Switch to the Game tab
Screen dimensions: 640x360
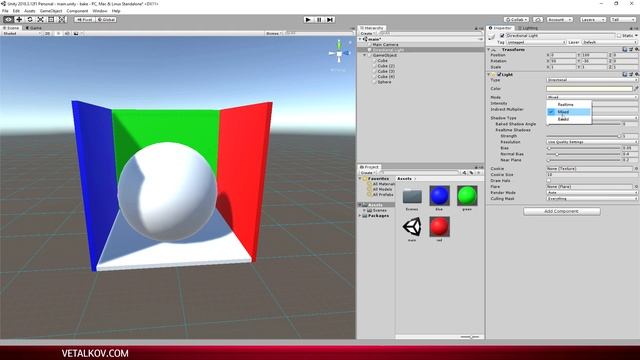click(x=33, y=28)
